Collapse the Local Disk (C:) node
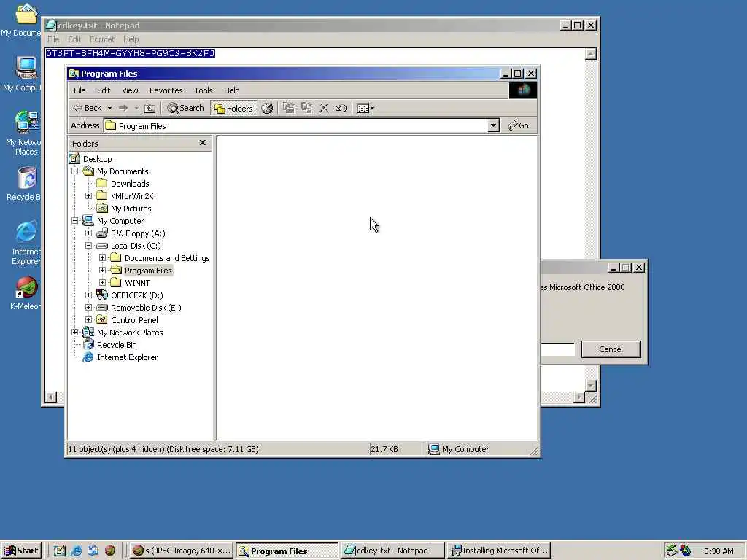 pyautogui.click(x=88, y=245)
